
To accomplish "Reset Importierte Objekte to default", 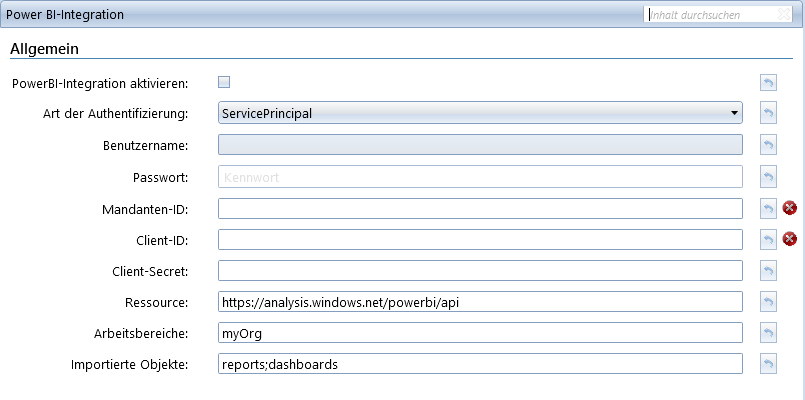I will tap(768, 364).
